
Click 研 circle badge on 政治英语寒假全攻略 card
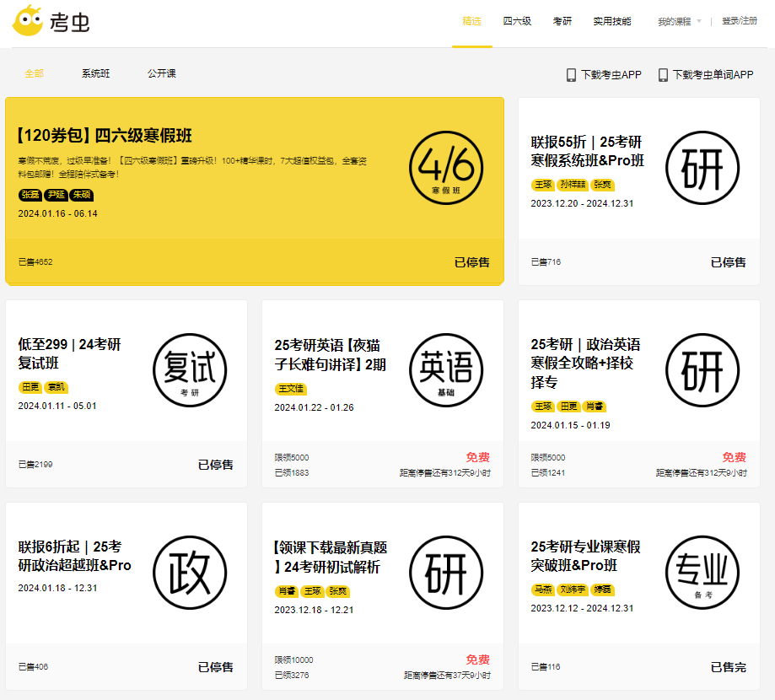(x=702, y=370)
